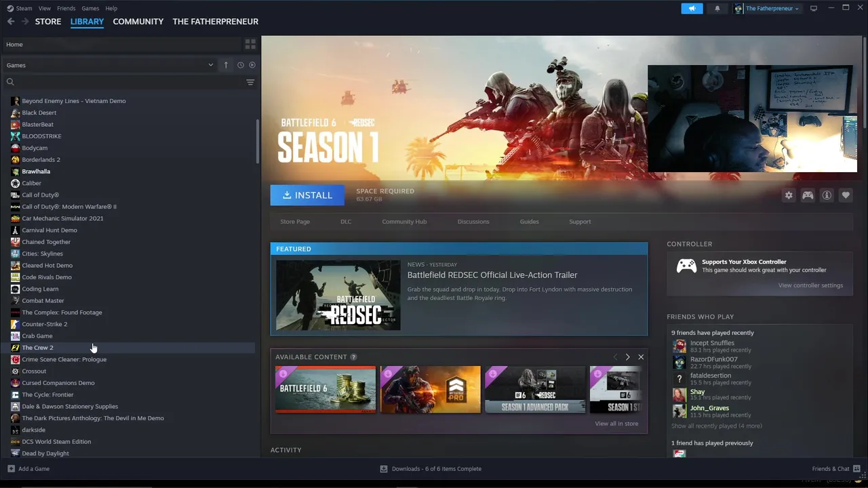The image size is (868, 488).
Task: Open the Discussions link
Action: (x=473, y=222)
